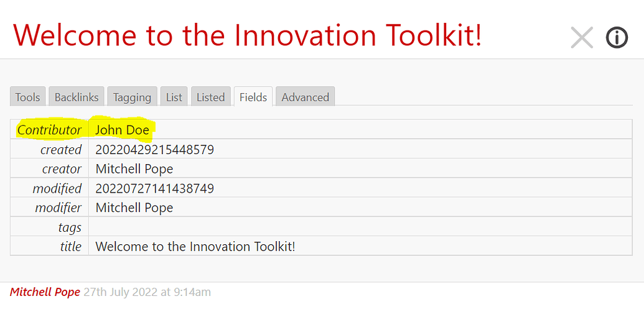
Task: Close the tiddler with the X icon
Action: pyautogui.click(x=582, y=38)
